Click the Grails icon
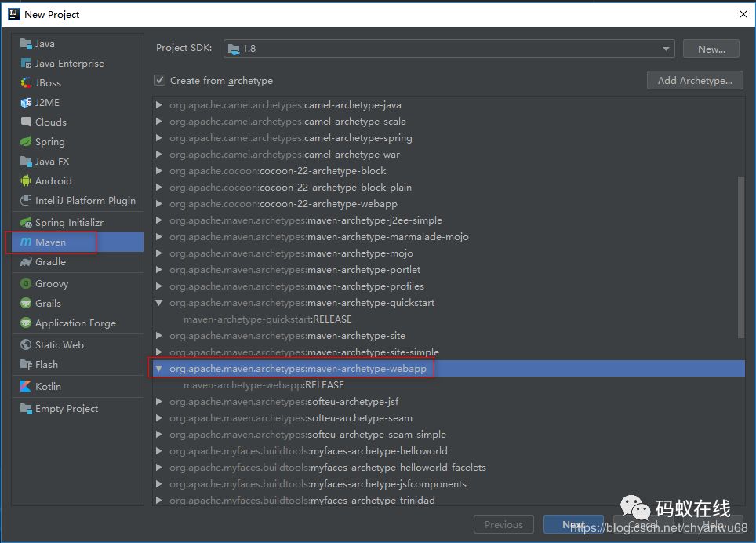Screen dimensions: 756x543 tap(26, 304)
